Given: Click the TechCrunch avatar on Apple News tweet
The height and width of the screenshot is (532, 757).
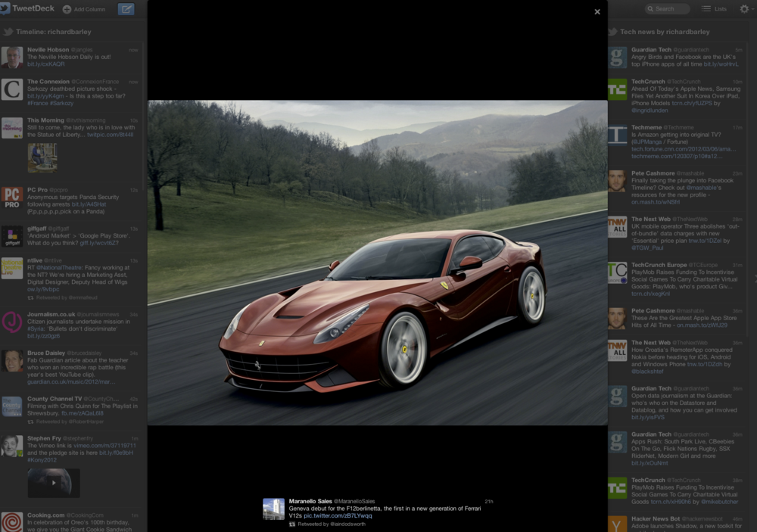Looking at the screenshot, I should point(618,89).
